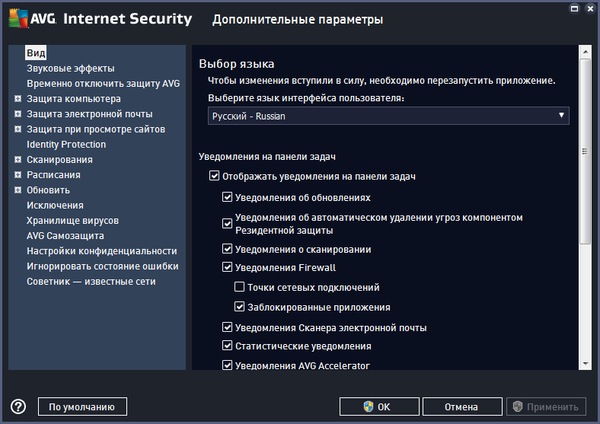Expand the Защита электронной почты node
600x424 pixels.
tap(18, 114)
